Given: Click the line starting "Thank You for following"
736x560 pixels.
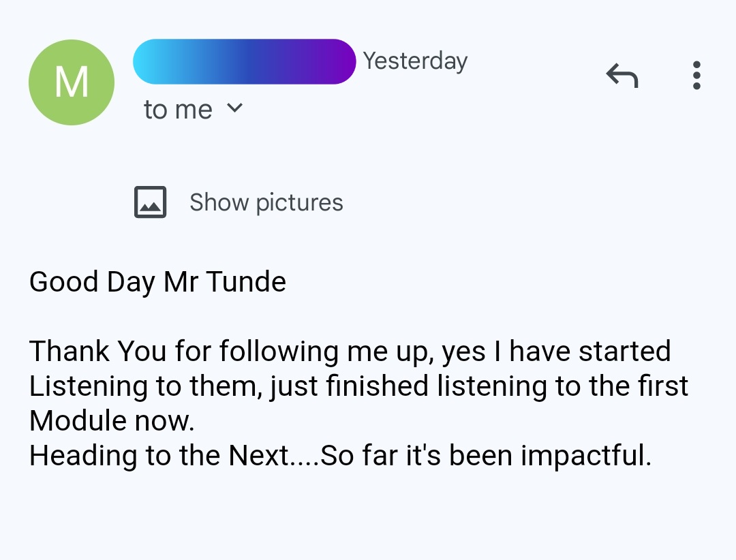Looking at the screenshot, I should click(x=350, y=352).
